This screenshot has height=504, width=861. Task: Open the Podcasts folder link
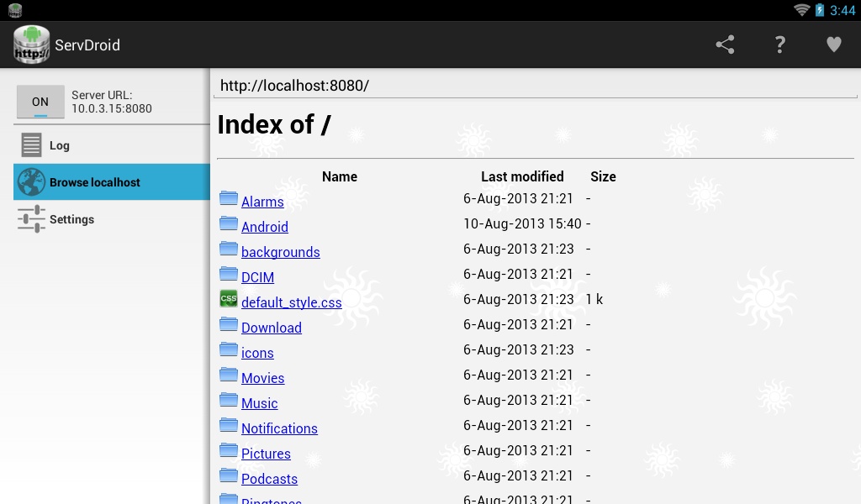click(x=270, y=479)
